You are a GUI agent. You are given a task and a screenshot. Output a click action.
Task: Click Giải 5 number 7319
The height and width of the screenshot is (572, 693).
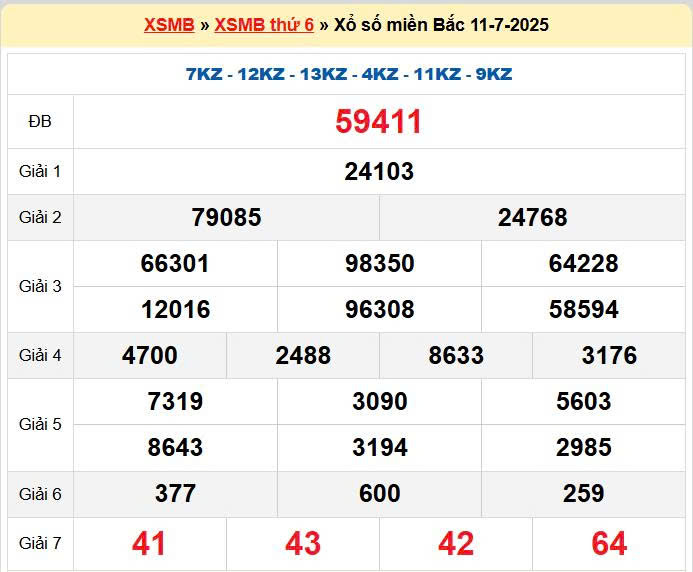pyautogui.click(x=175, y=401)
